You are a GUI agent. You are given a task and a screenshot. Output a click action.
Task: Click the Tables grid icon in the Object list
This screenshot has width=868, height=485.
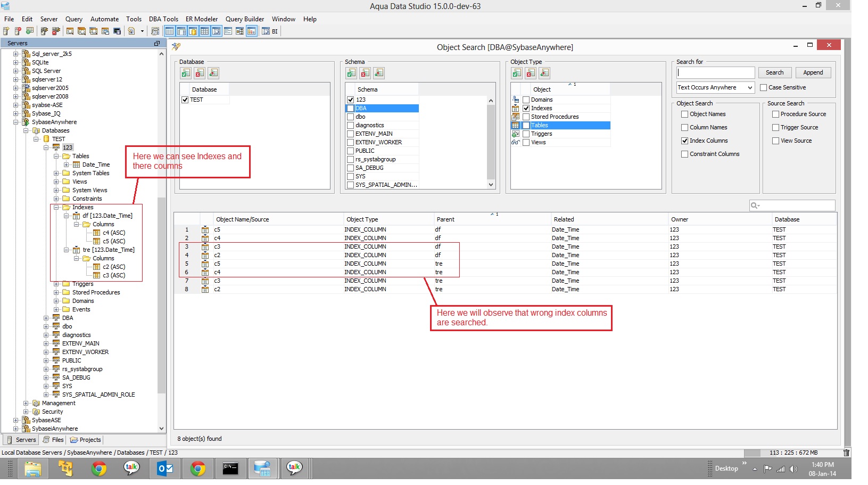(x=515, y=125)
